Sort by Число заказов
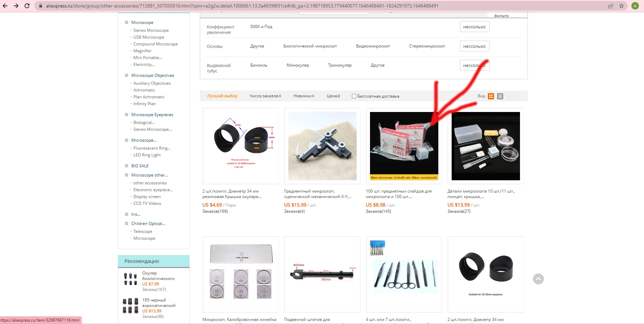The image size is (644, 324). point(265,96)
